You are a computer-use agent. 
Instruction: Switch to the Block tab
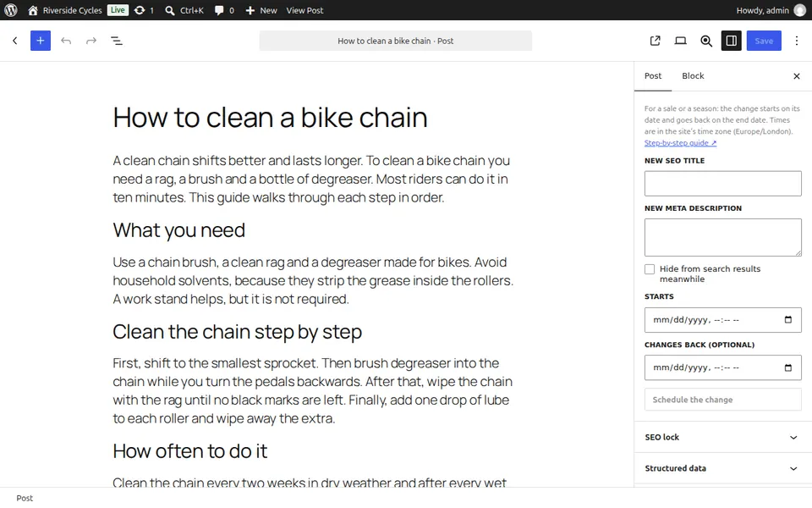point(693,76)
